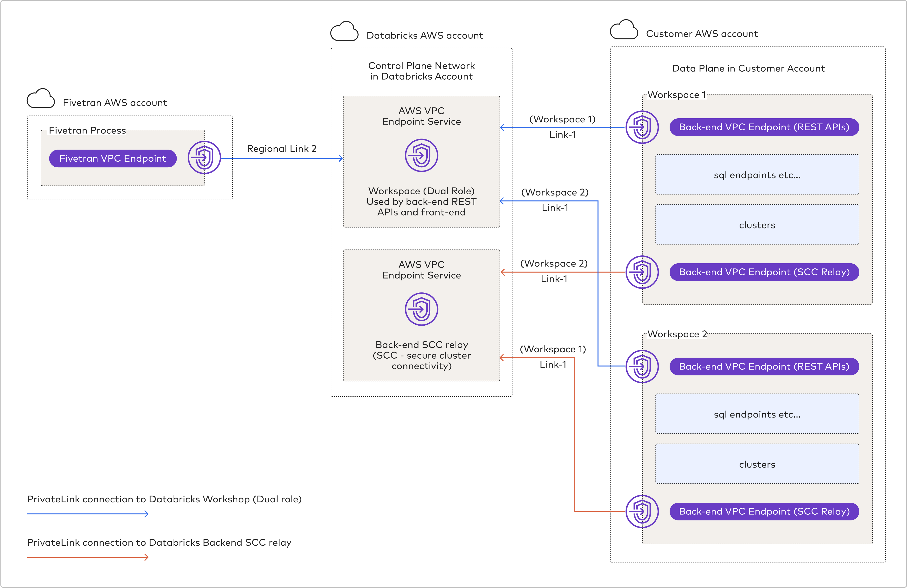This screenshot has height=588, width=907.
Task: Click Data Plane in Customer Account heading
Action: point(748,68)
